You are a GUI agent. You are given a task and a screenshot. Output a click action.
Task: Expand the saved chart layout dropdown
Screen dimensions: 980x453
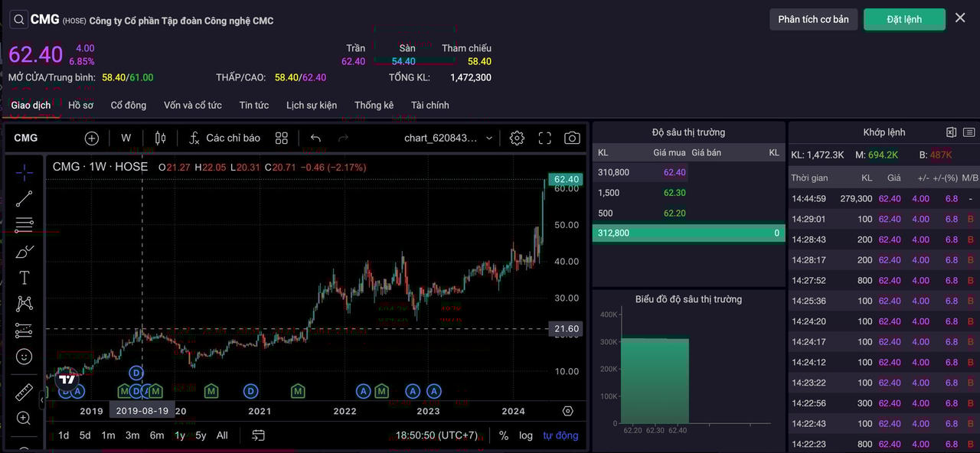point(489,139)
